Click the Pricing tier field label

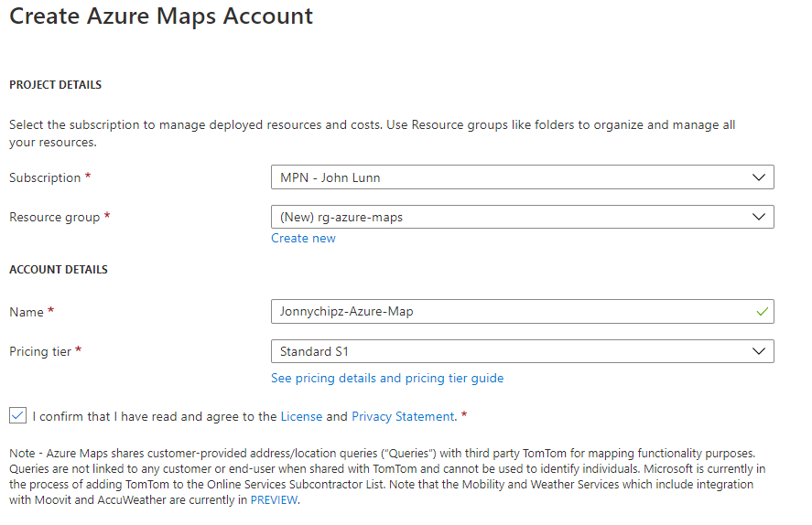(40, 351)
